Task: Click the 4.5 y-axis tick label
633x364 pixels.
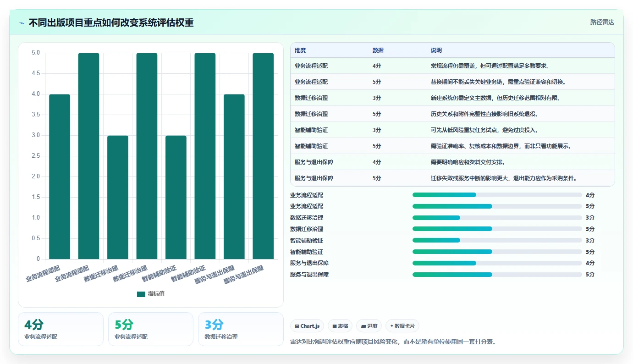Action: click(x=35, y=73)
